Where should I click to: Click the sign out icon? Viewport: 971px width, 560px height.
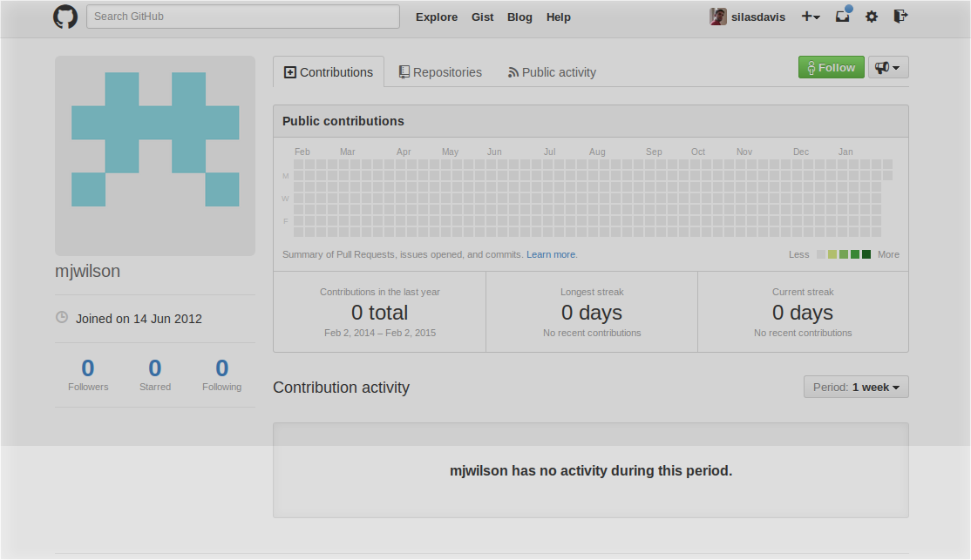[x=900, y=16]
